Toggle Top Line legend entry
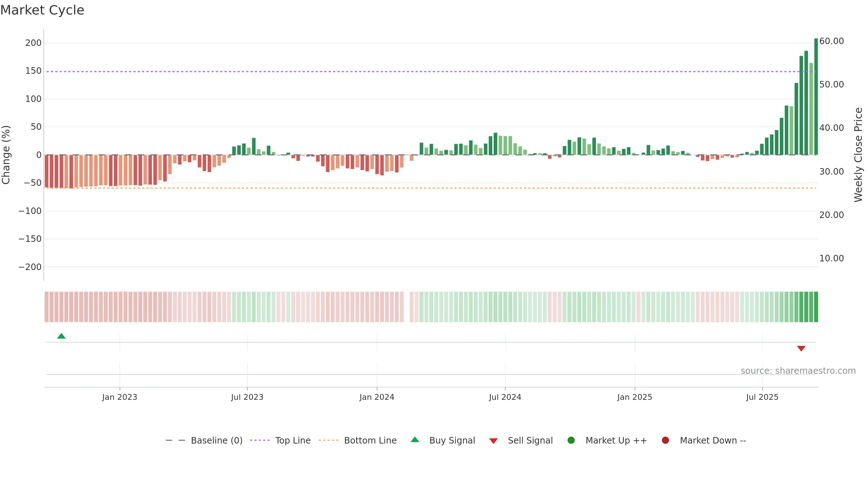This screenshot has height=488, width=868. point(280,441)
